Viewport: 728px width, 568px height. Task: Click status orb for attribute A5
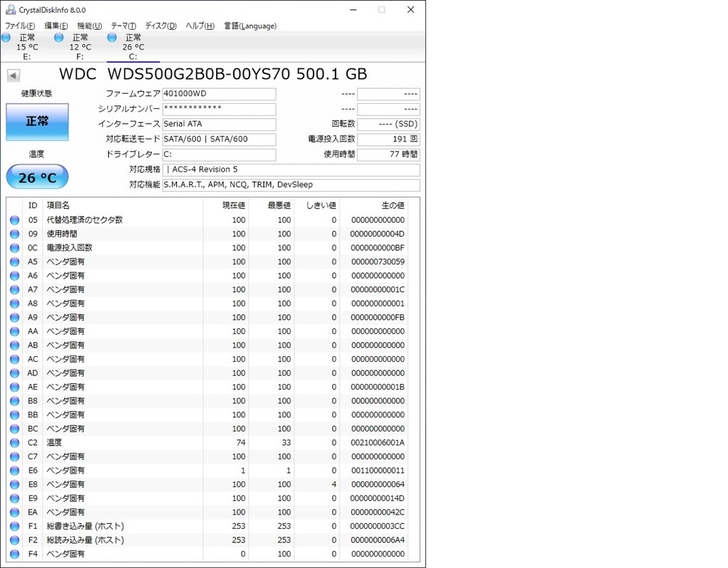point(15,262)
